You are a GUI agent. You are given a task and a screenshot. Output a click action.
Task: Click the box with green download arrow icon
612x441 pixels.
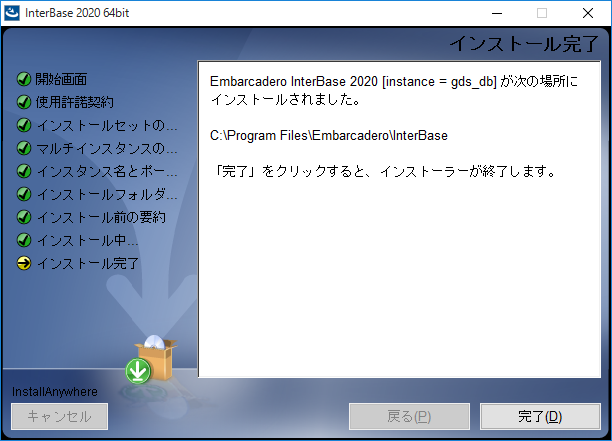(151, 359)
